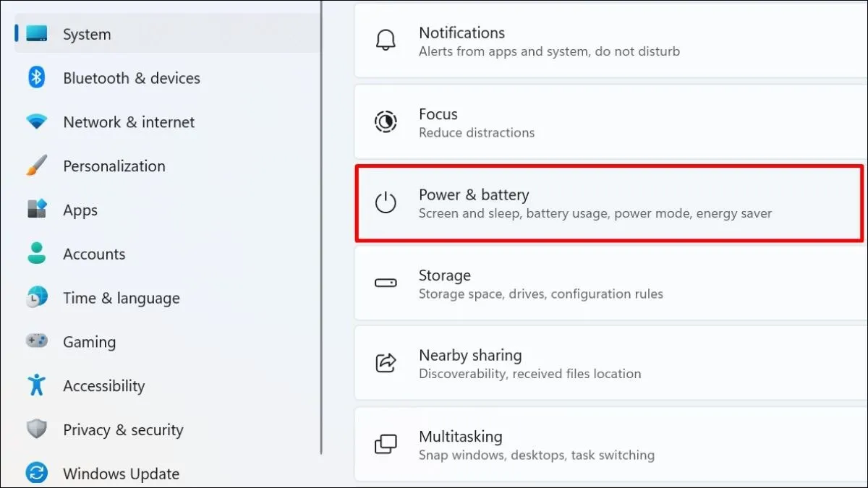Open Power & battery settings
868x488 pixels.
[608, 203]
